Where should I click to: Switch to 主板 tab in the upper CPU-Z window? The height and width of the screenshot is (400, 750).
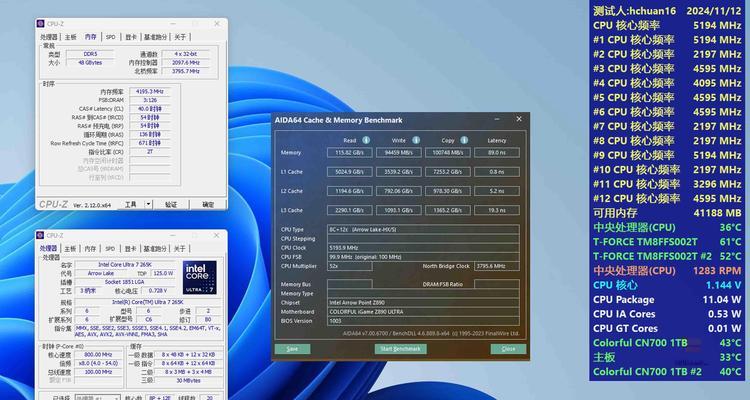pos(70,37)
